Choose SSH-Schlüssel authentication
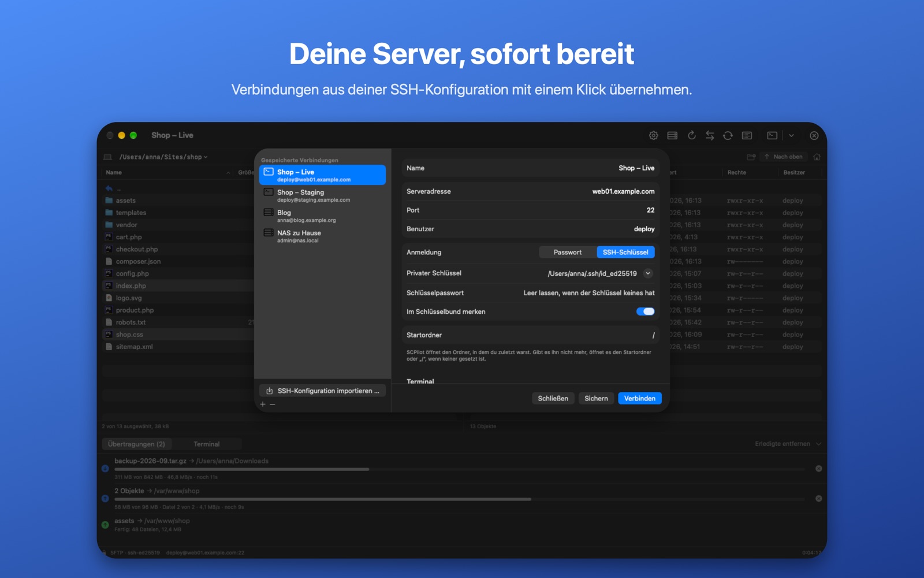 (625, 252)
